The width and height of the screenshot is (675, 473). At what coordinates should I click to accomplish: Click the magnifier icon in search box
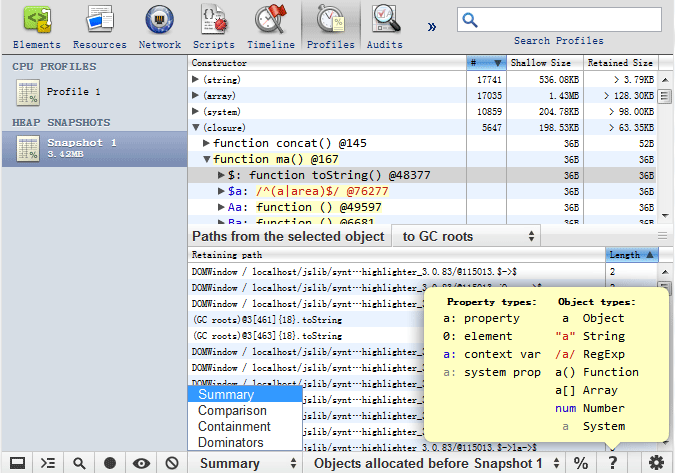click(470, 20)
